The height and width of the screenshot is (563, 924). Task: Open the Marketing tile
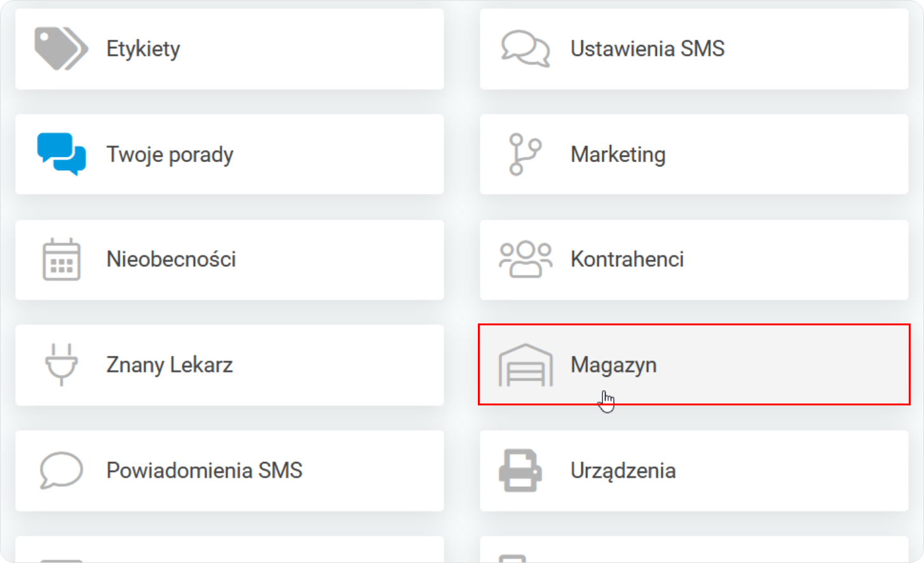tap(694, 154)
